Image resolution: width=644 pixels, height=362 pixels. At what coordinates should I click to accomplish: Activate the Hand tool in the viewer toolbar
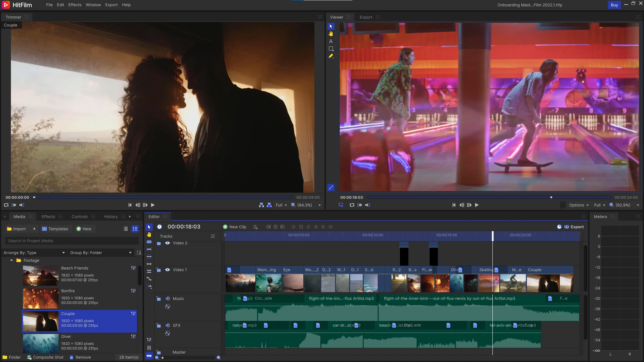tap(331, 34)
